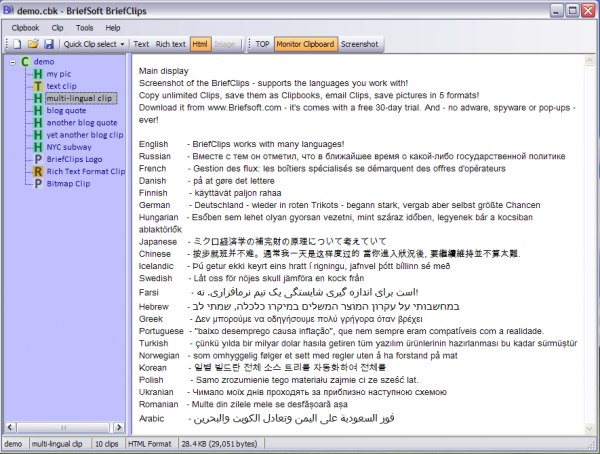
Task: Save clipbook using the floppy disk icon
Action: 49,44
